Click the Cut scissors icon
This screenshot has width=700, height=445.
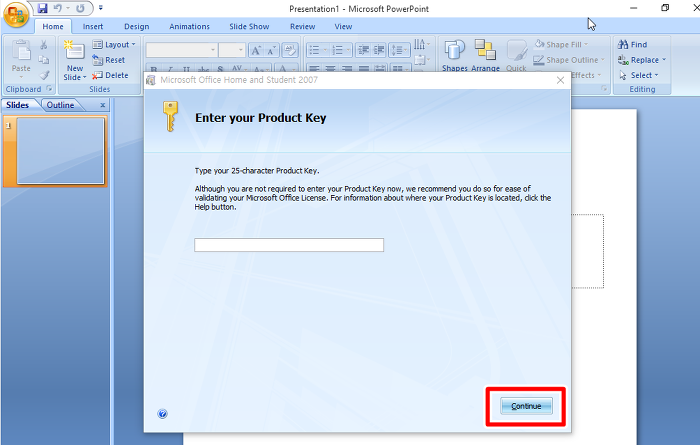tap(44, 45)
